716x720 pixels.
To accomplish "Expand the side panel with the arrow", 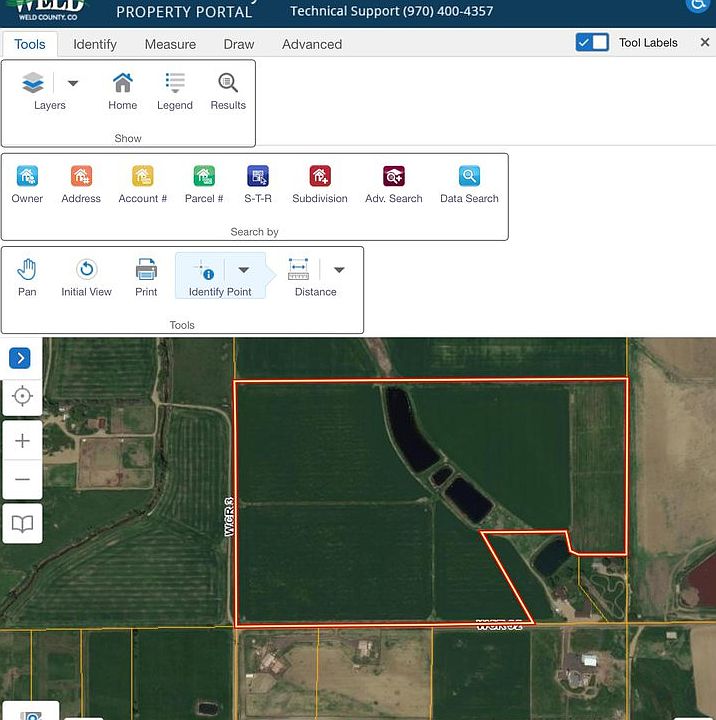I will (20, 358).
